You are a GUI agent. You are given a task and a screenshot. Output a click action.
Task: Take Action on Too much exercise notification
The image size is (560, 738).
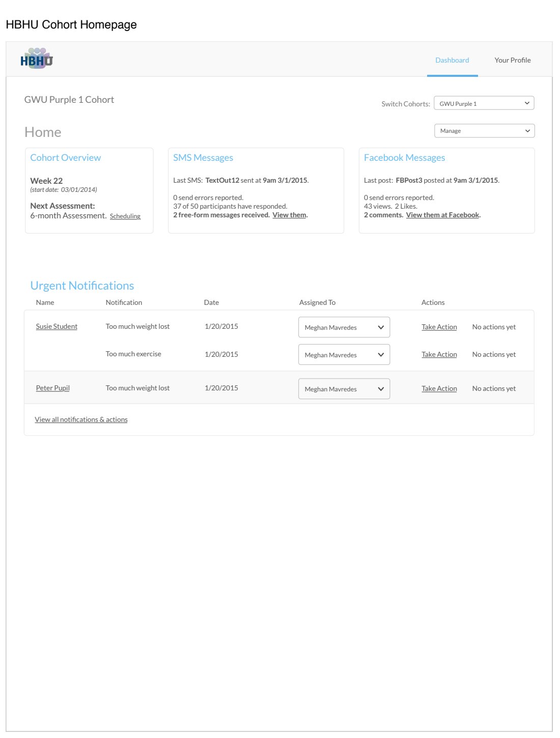439,355
